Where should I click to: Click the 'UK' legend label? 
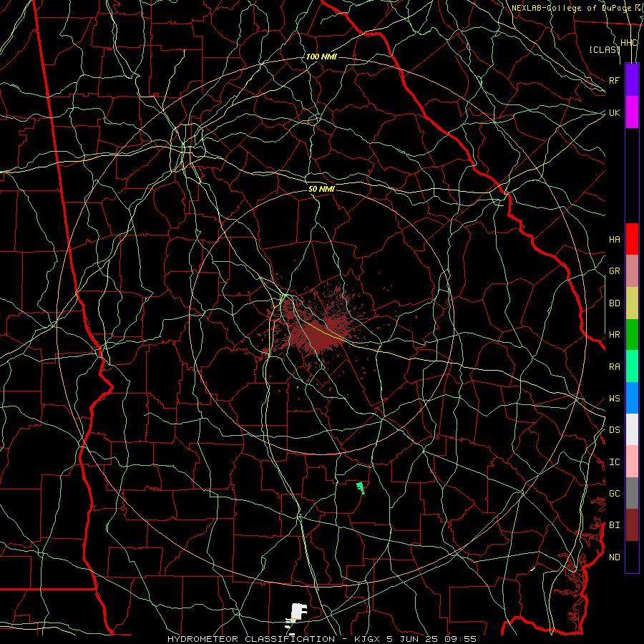point(615,112)
